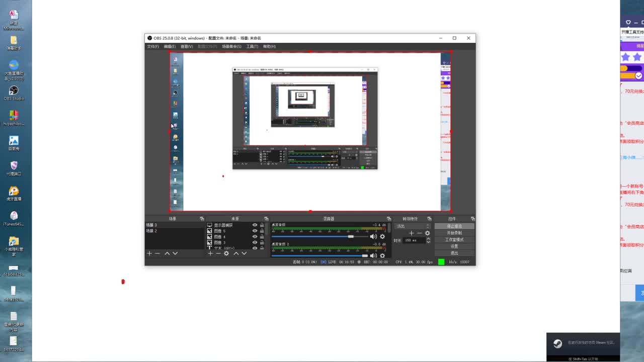Add a new source with plus icon
Viewport: 644px width, 362px height.
tap(210, 253)
